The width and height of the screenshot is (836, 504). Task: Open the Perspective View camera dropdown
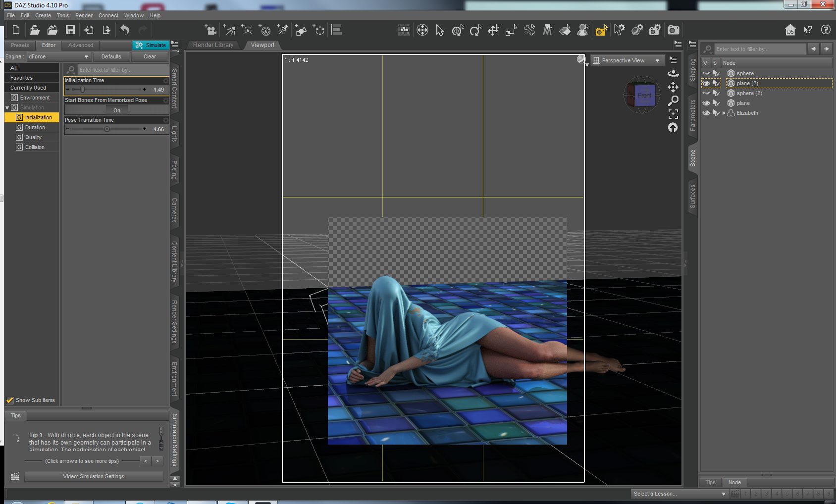(627, 60)
